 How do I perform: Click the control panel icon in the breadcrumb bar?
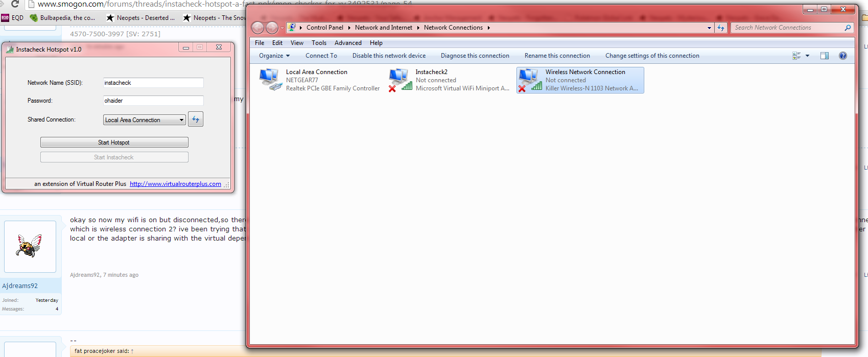point(292,27)
